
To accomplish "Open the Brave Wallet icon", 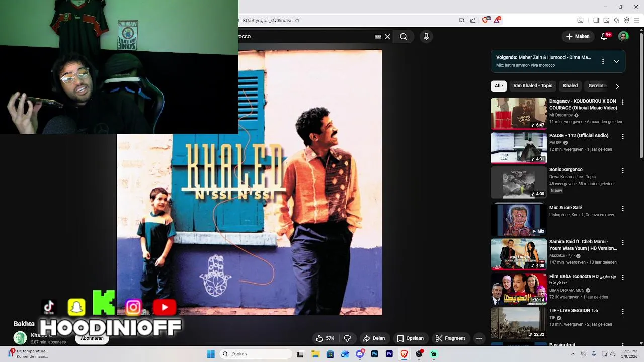I will point(606,20).
